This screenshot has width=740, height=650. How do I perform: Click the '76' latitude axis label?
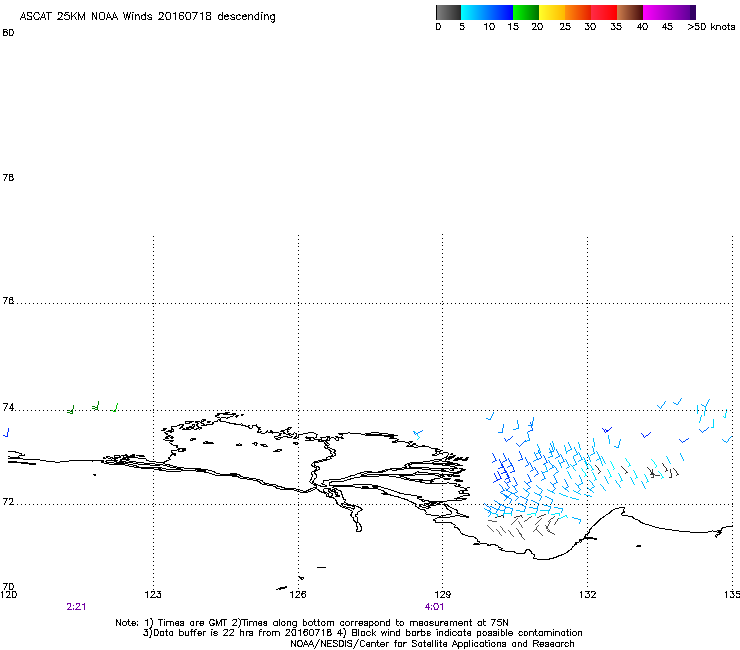point(8,301)
